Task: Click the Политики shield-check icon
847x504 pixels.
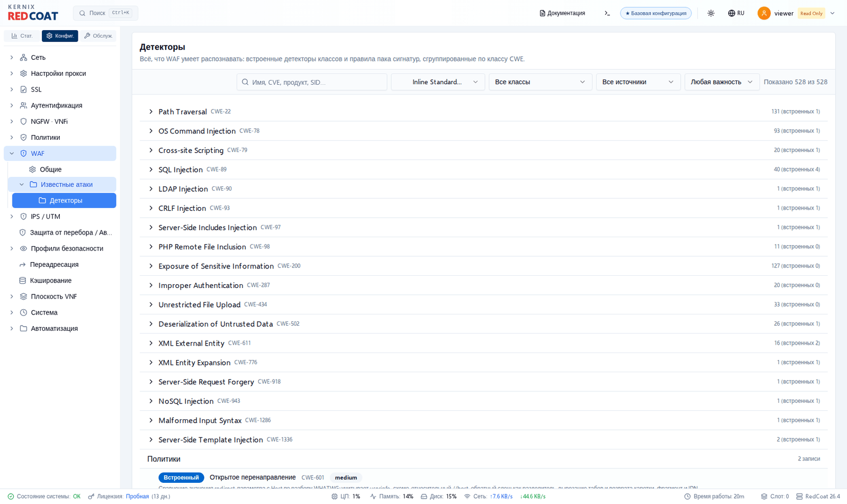Action: click(x=23, y=137)
